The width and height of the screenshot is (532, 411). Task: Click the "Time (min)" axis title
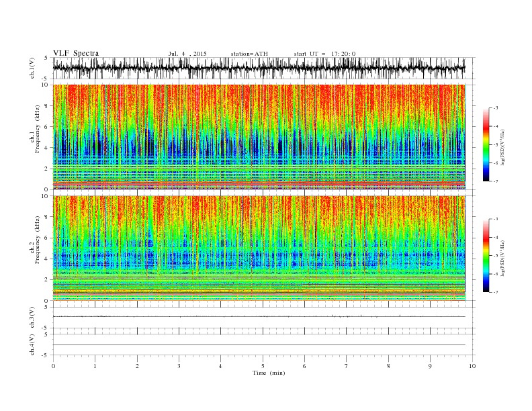coord(269,373)
